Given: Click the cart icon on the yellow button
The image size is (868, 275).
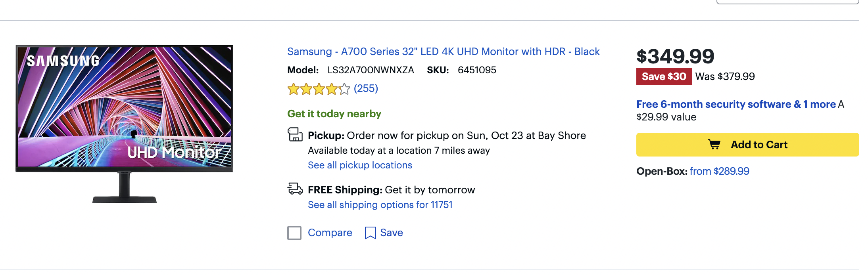Looking at the screenshot, I should click(714, 145).
